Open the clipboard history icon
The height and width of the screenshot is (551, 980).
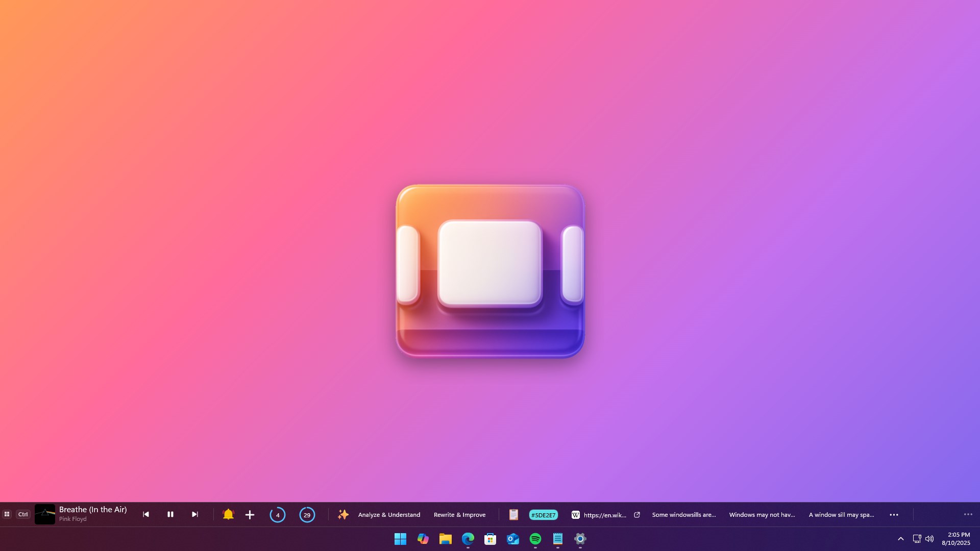click(513, 515)
